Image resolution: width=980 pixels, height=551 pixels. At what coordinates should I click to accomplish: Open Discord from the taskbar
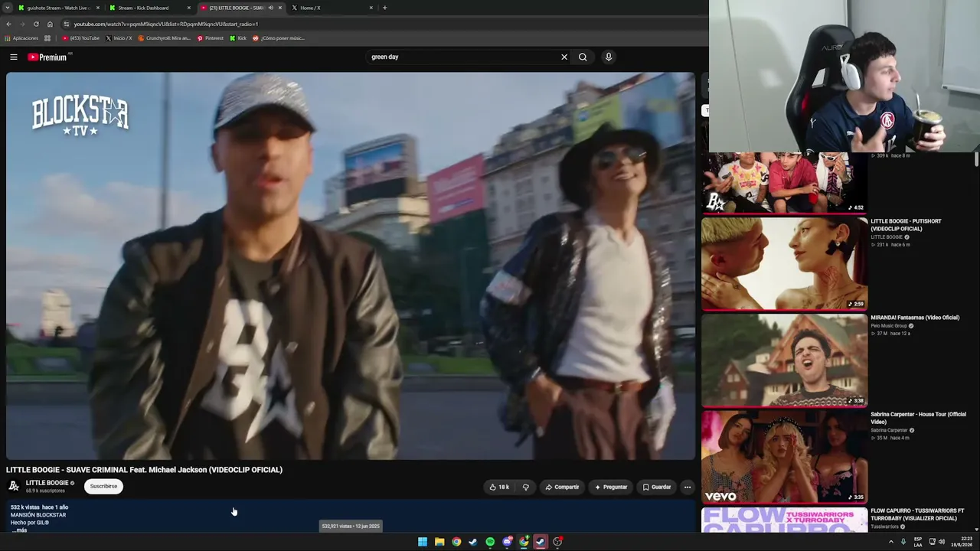point(507,542)
